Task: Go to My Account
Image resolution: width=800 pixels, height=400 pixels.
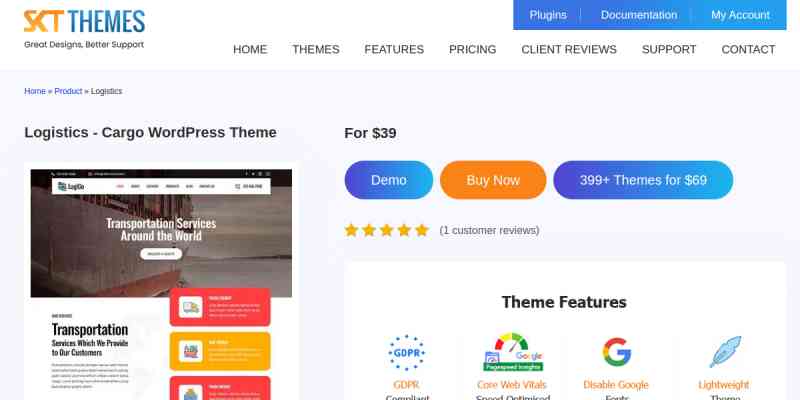Action: pyautogui.click(x=740, y=15)
